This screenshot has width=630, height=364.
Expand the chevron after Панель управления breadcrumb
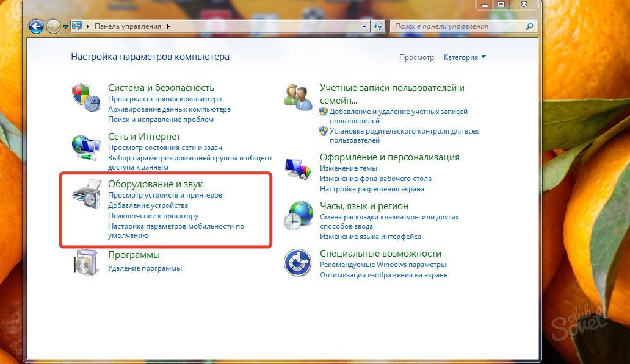[x=168, y=27]
